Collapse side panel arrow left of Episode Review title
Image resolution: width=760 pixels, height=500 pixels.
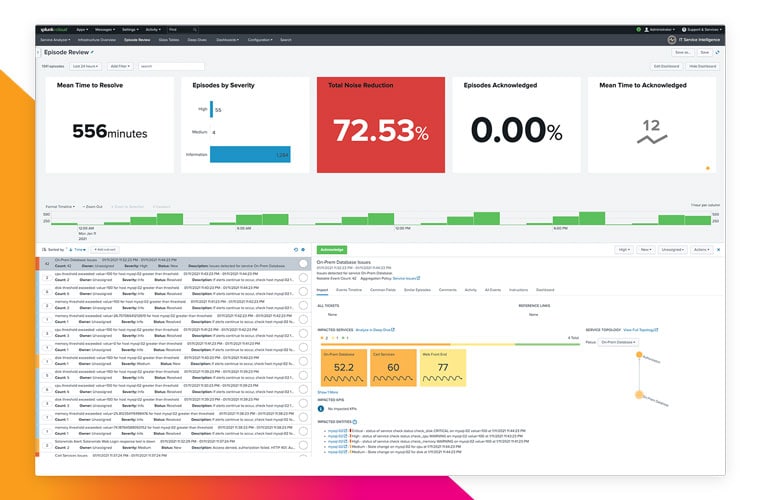38,52
